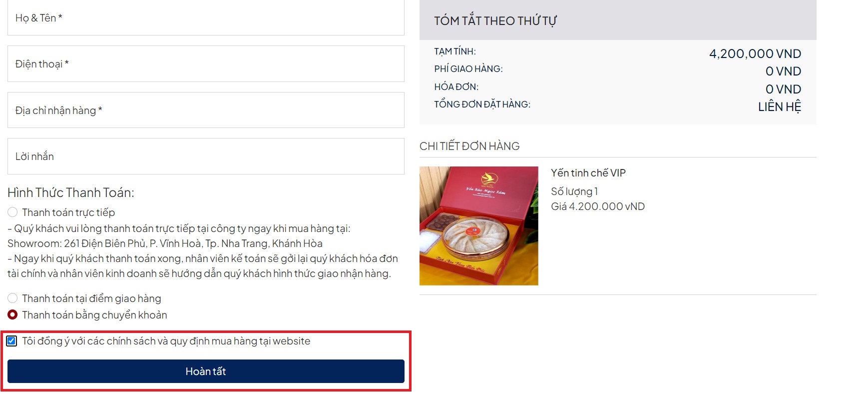Click the Hình Thức Thanh Toán heading

(71, 192)
